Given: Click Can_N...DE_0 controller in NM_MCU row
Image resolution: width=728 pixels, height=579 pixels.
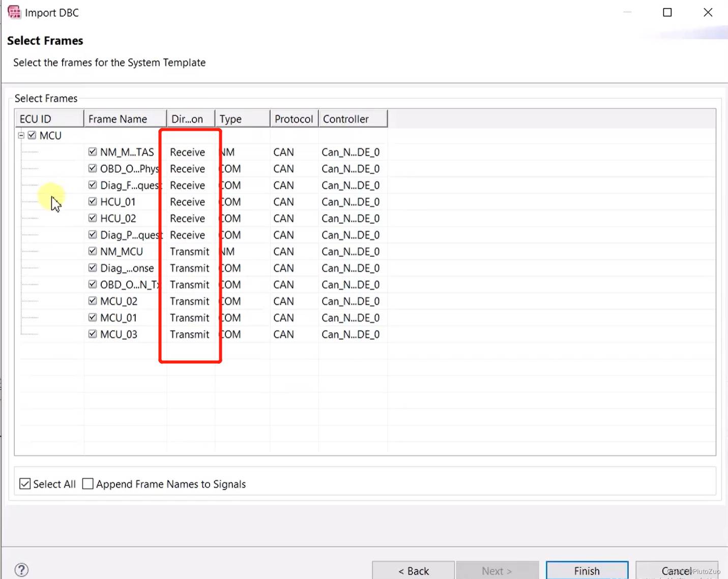Looking at the screenshot, I should point(351,251).
